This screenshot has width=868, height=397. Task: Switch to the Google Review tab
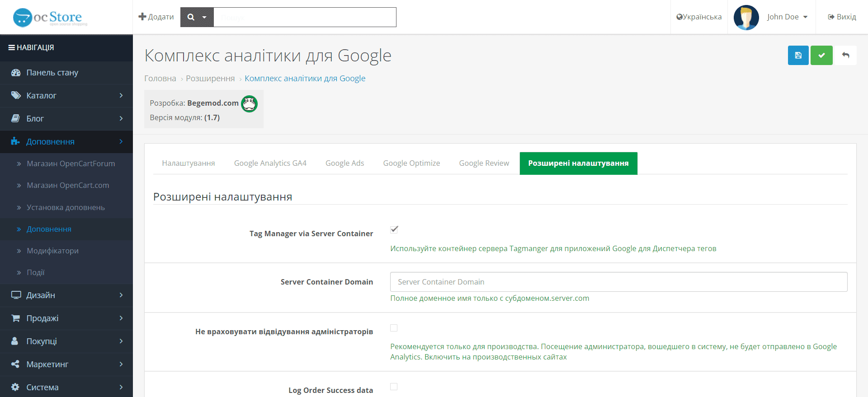(x=484, y=163)
